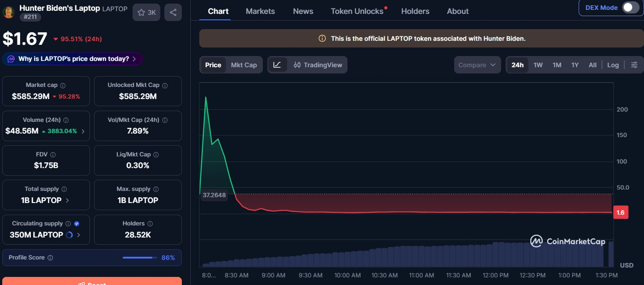Switch to the News tab
The image size is (644, 285).
click(x=303, y=11)
